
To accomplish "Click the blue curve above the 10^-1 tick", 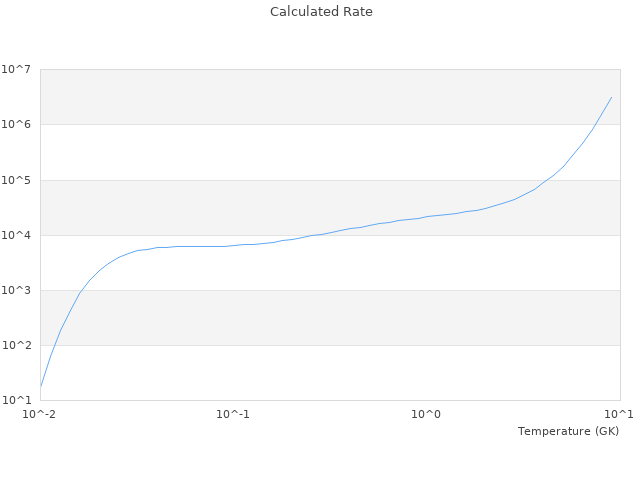I will click(x=233, y=245).
